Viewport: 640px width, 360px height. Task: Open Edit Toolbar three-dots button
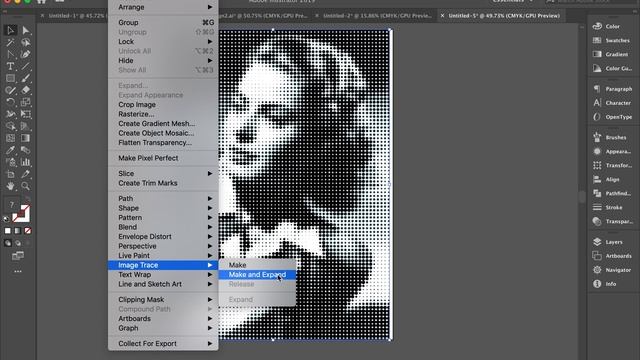pos(18,271)
